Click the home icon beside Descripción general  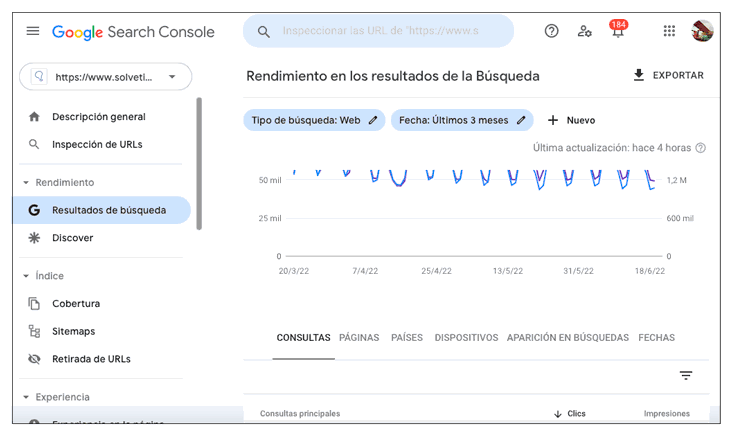click(34, 116)
